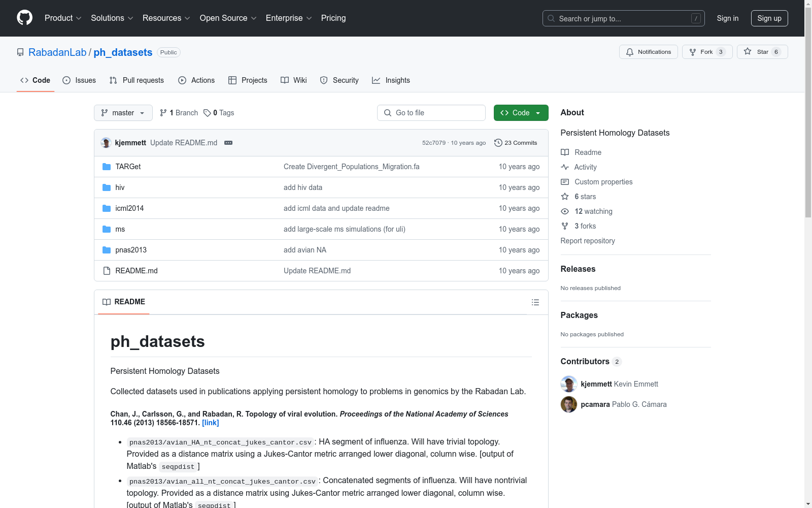This screenshot has height=508, width=812.
Task: Open the Pricing page
Action: point(333,18)
